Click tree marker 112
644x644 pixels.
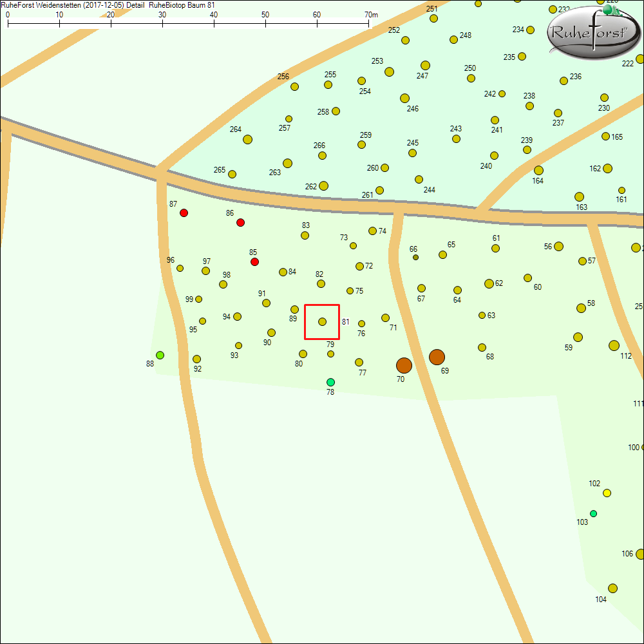coord(614,345)
